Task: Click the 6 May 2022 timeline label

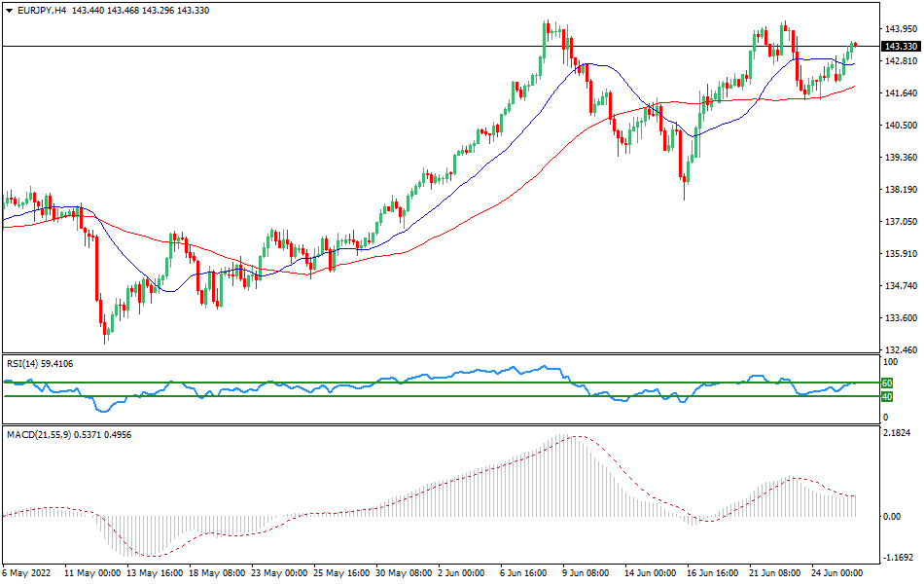Action: 26,573
